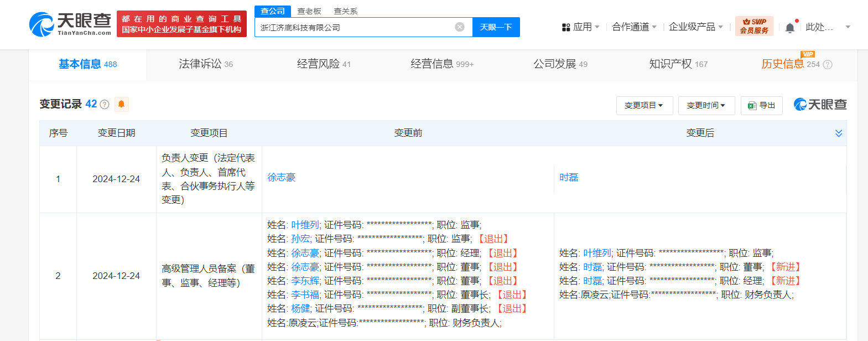Show help for 变更记录 question mark
The width and height of the screenshot is (868, 341).
pos(105,104)
